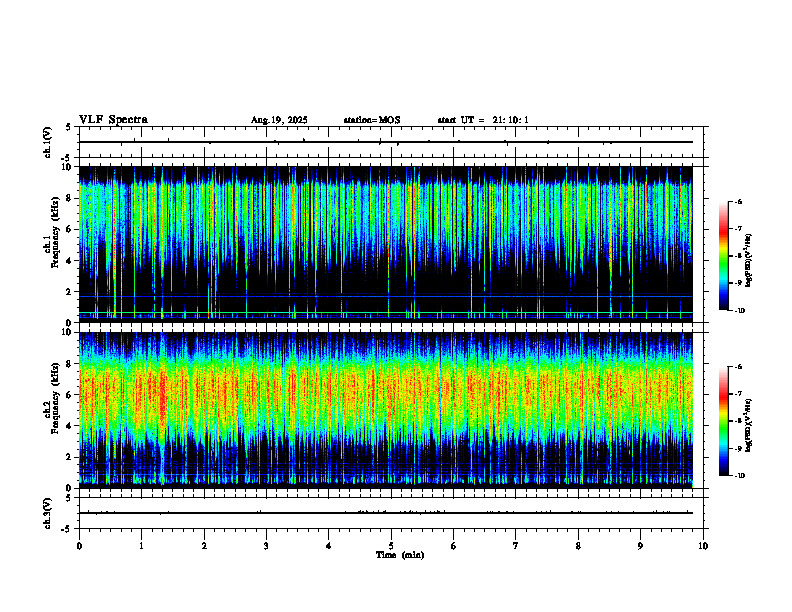Click the "Time (min)" x-axis label

(x=400, y=555)
